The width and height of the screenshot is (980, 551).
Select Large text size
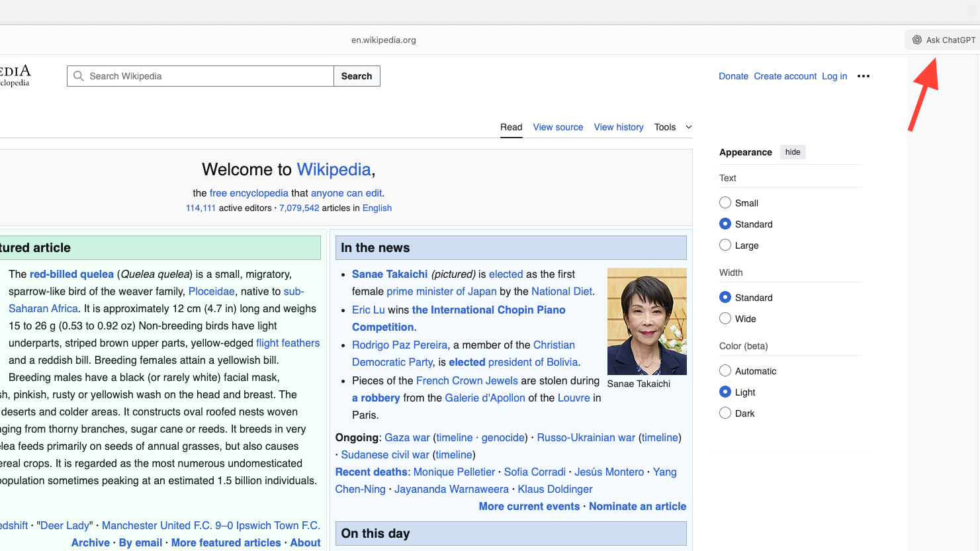pyautogui.click(x=725, y=245)
